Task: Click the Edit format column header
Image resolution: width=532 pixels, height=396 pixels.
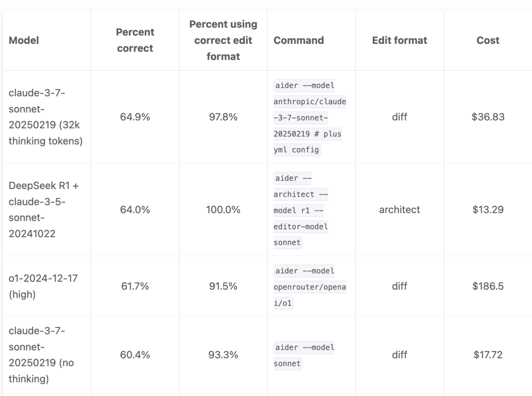Action: pos(399,40)
